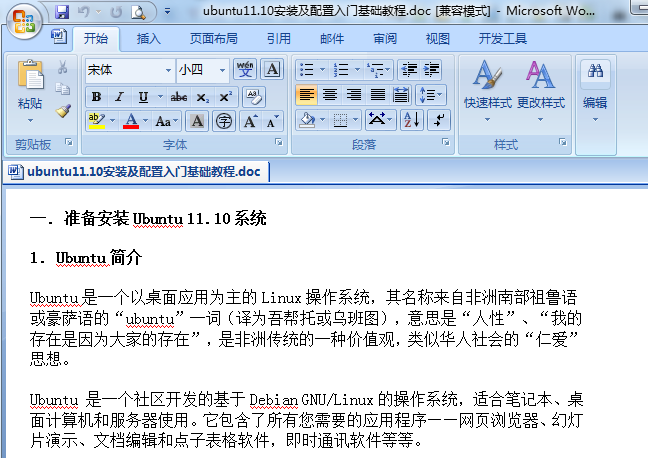Toggle underline formatting
Viewport: 648px width, 458px height.
[143, 97]
